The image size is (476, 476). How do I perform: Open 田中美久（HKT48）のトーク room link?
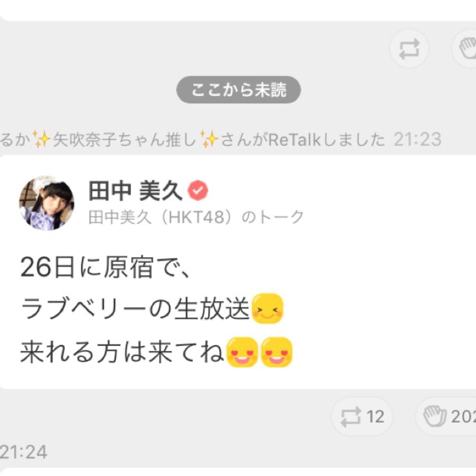tap(196, 217)
